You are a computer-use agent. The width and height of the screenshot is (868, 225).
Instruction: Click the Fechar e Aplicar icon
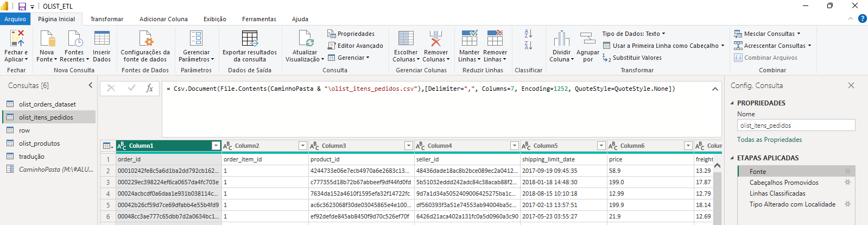[16, 39]
